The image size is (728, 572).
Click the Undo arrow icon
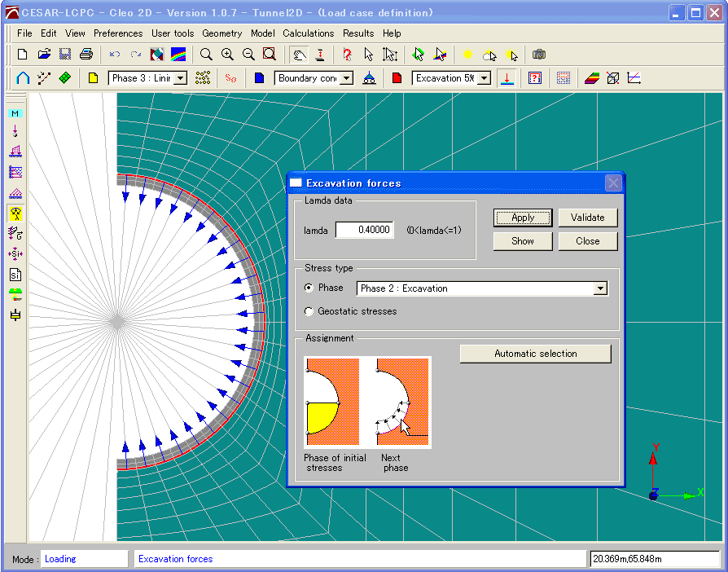pos(115,55)
